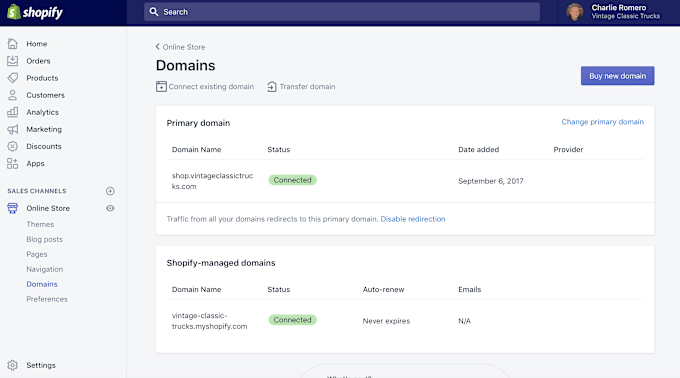Add a sales channel with plus icon
The height and width of the screenshot is (378, 680).
click(110, 191)
